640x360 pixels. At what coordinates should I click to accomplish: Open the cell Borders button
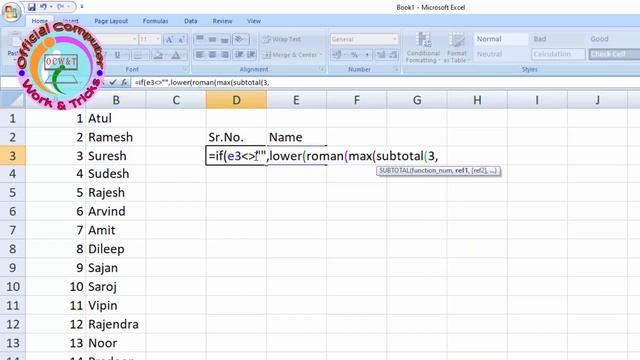coord(138,55)
